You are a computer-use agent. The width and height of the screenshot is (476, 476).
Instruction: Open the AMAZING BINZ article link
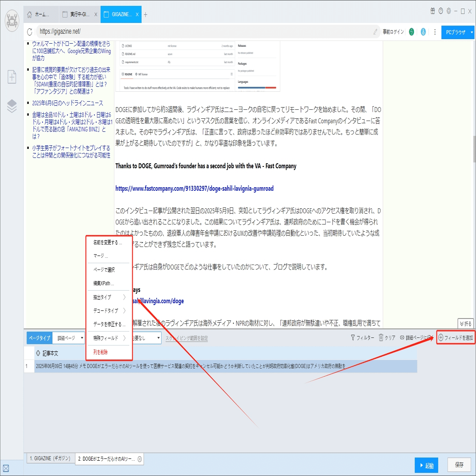click(72, 126)
